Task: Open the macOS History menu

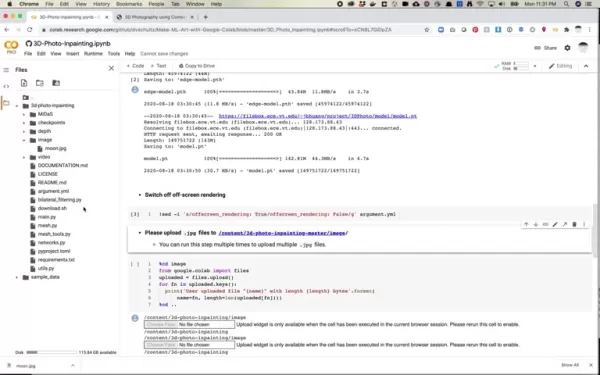Action: pos(101,4)
